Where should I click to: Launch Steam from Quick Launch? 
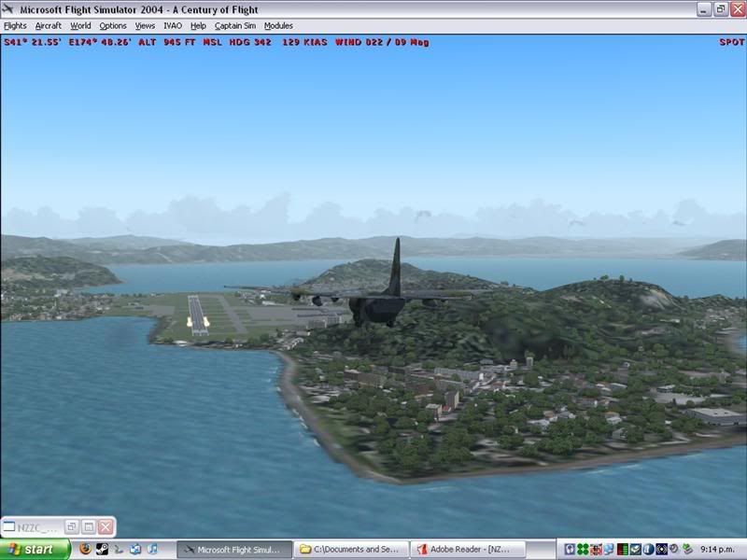pos(102,550)
